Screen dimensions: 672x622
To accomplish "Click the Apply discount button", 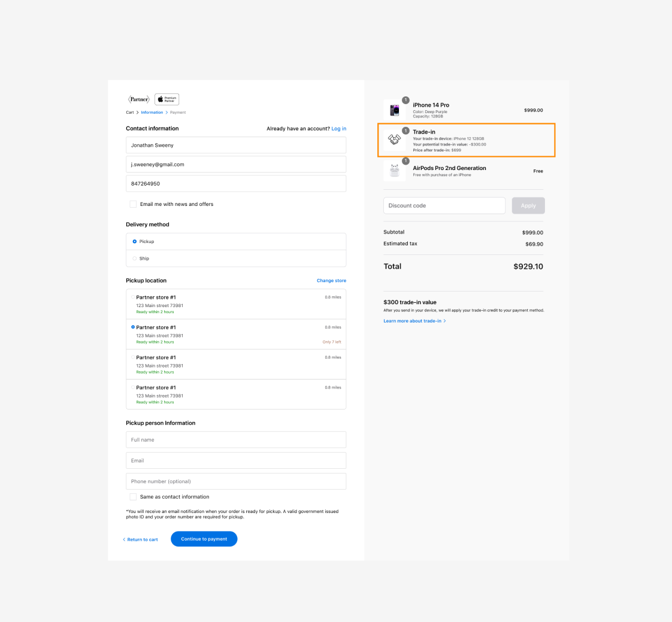I will (x=528, y=205).
